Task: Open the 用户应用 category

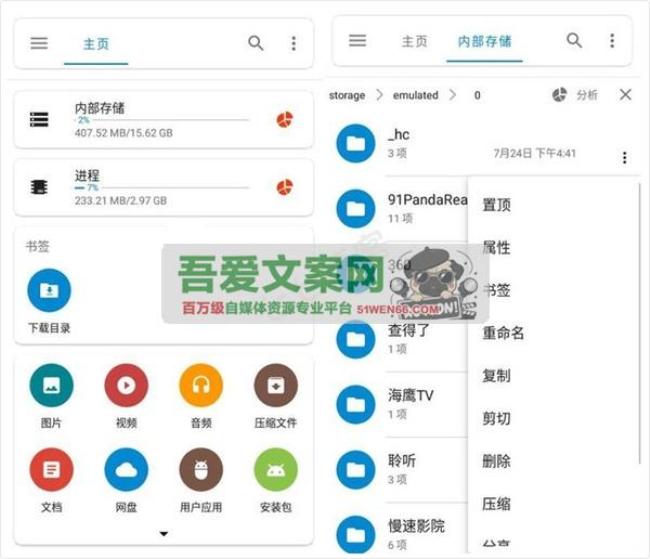Action: (201, 469)
